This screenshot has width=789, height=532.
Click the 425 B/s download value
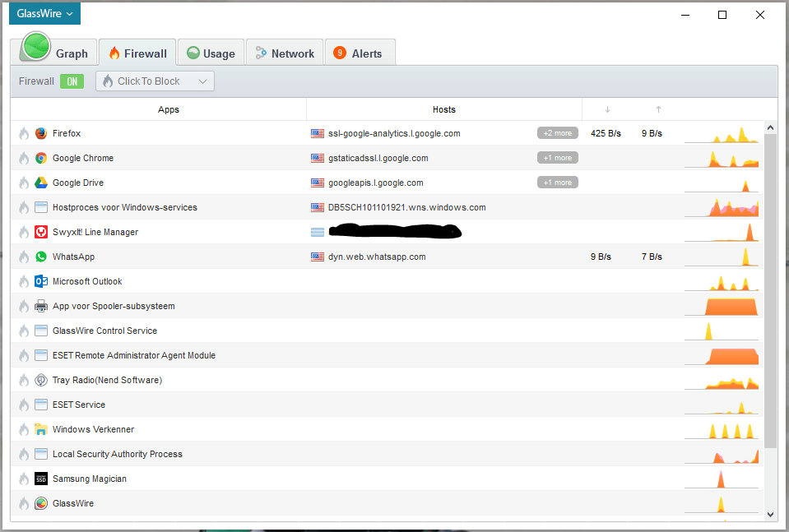coord(606,133)
